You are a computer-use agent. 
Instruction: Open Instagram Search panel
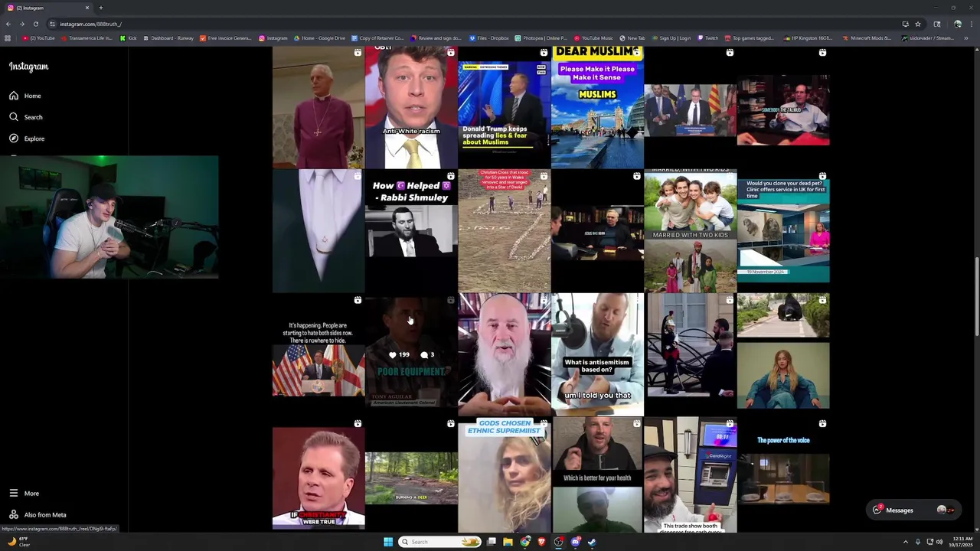26,117
